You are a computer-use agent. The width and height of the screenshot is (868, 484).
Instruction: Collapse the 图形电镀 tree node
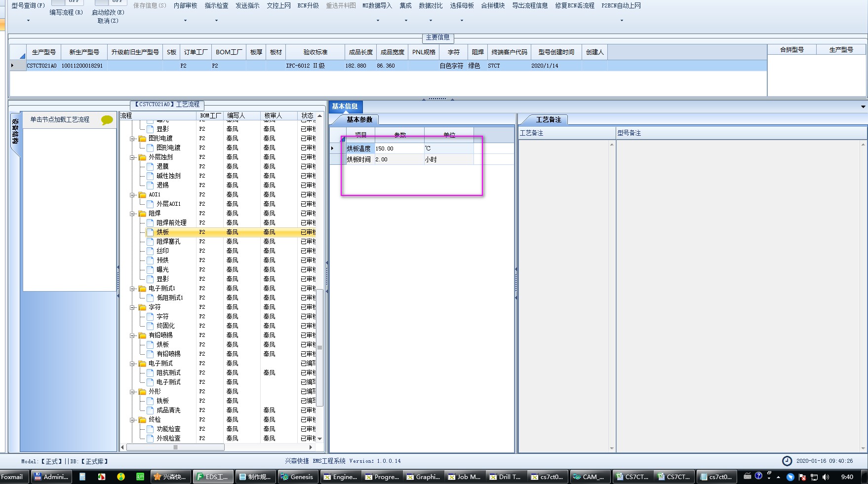[x=132, y=139]
